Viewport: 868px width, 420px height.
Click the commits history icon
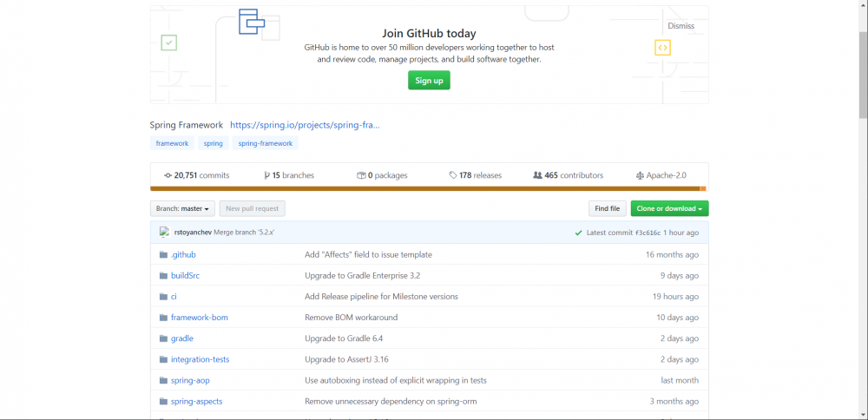[x=168, y=175]
